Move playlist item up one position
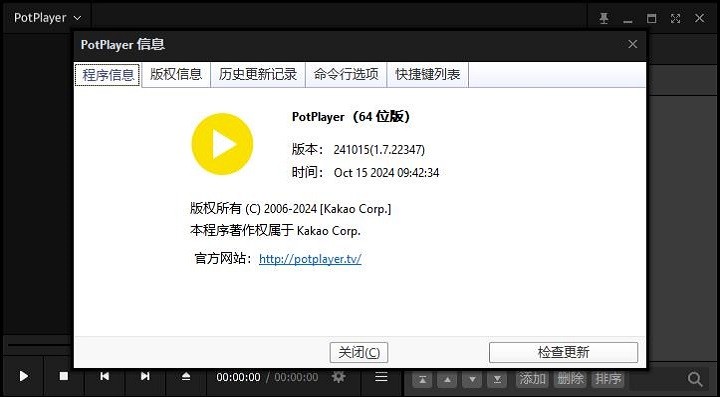The width and height of the screenshot is (720, 397). click(447, 380)
